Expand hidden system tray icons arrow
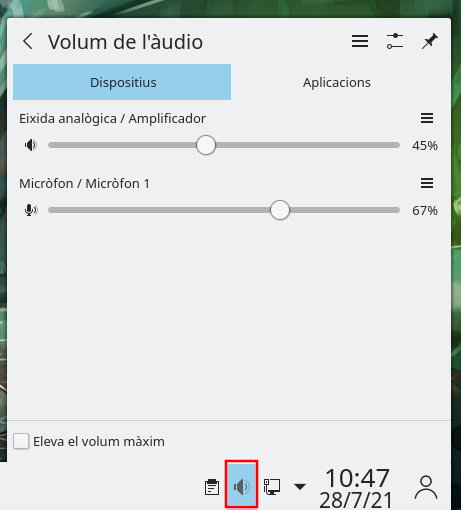This screenshot has height=510, width=461. point(300,487)
